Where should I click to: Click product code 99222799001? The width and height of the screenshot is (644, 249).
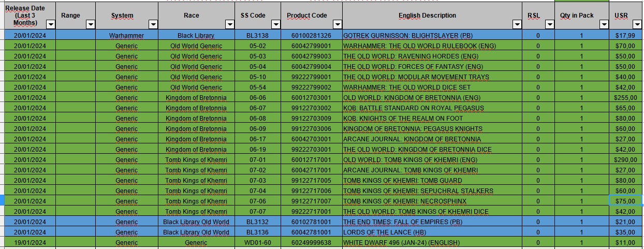[311, 77]
